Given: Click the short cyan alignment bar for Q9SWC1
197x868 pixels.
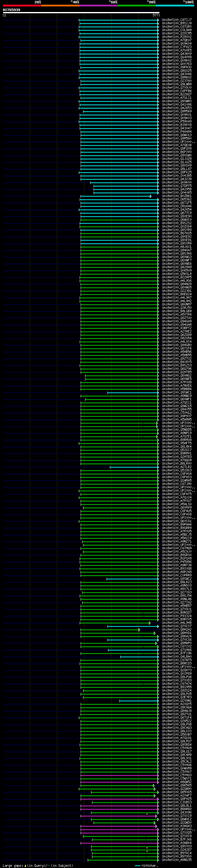Looking at the screenshot, I should tap(133, 393).
